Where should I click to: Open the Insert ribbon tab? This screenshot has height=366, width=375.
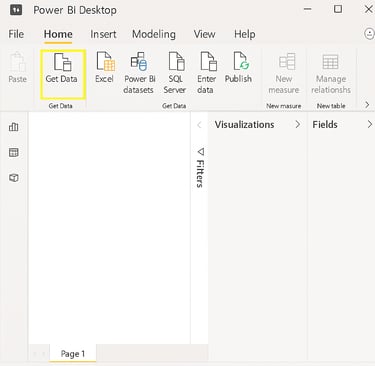103,34
